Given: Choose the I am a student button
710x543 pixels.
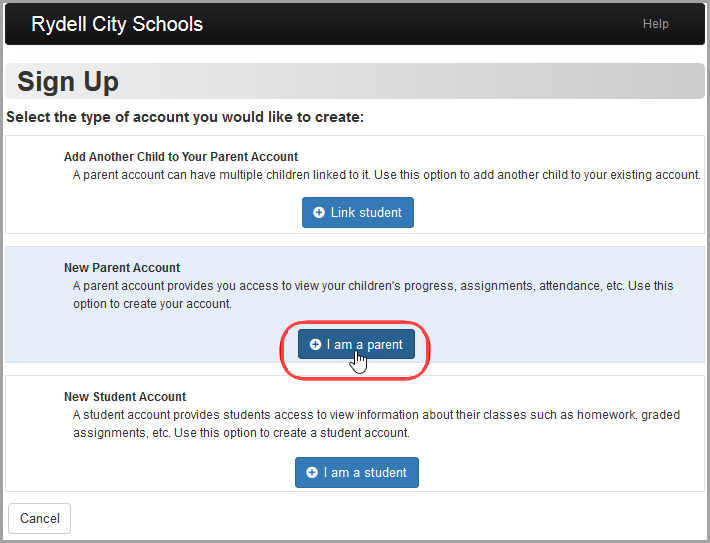Looking at the screenshot, I should point(357,472).
